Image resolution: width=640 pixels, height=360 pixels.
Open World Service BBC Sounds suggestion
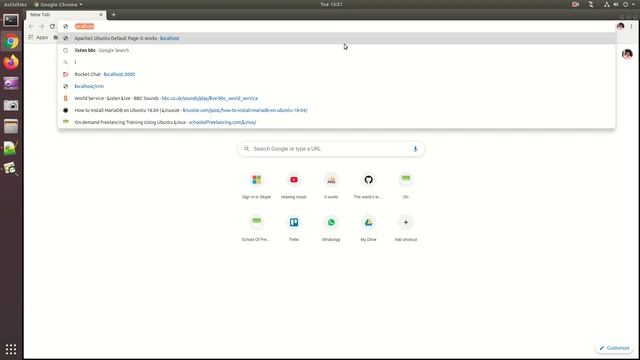point(337,98)
